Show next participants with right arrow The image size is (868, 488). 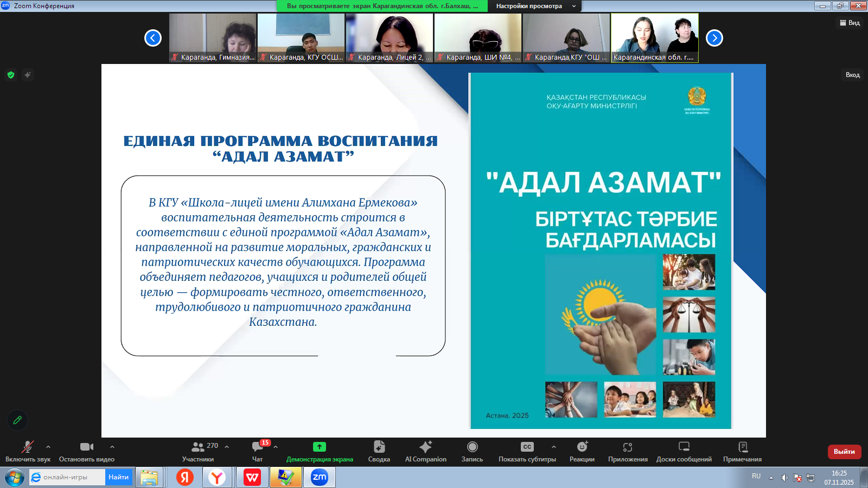tap(714, 38)
